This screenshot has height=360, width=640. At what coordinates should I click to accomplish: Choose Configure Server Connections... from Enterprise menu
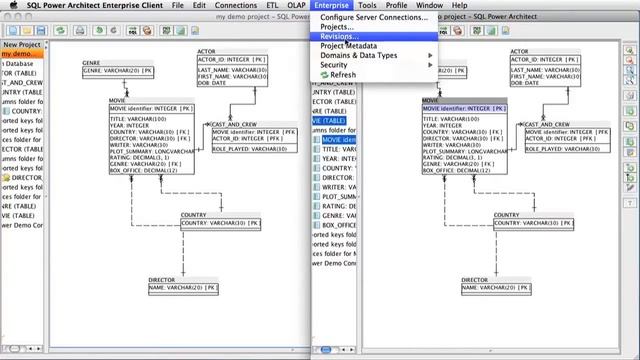374,17
